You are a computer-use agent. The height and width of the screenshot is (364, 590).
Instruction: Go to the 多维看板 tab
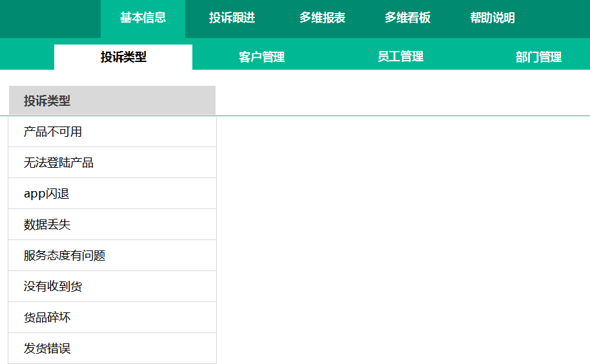click(x=407, y=18)
